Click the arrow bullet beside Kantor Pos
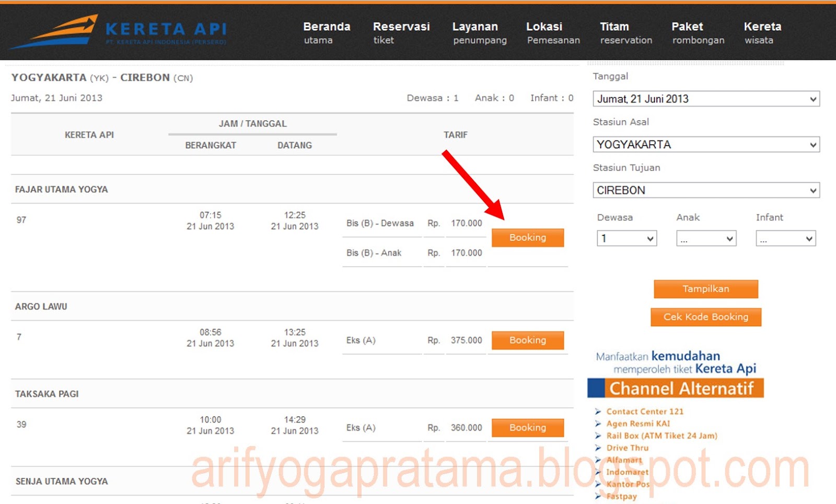 [x=598, y=484]
